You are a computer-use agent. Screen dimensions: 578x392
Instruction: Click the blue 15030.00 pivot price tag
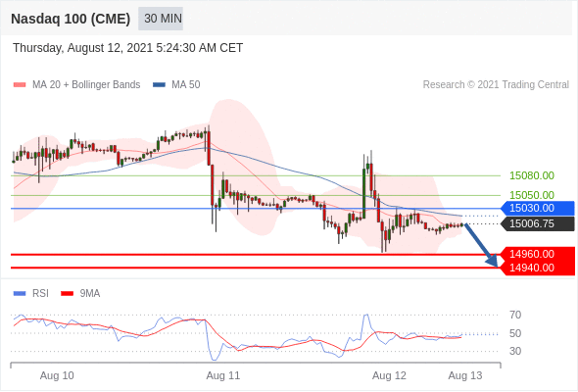537,209
